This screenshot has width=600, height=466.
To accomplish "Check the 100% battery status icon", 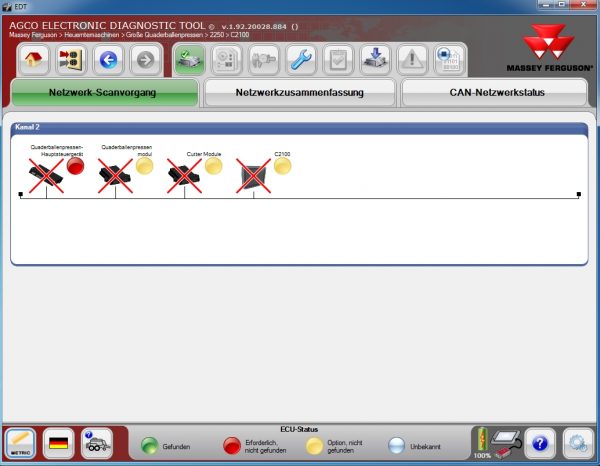I will (482, 443).
